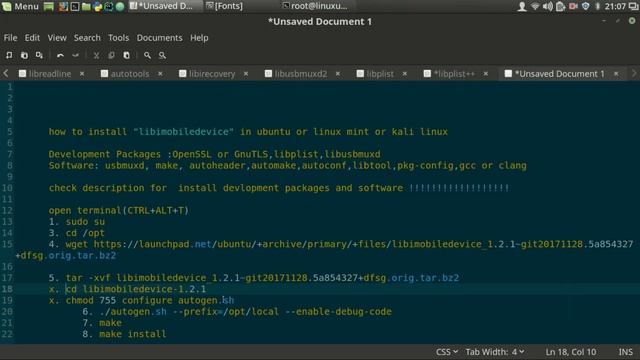Image resolution: width=640 pixels, height=360 pixels.
Task: Open the Help menu
Action: click(x=199, y=38)
